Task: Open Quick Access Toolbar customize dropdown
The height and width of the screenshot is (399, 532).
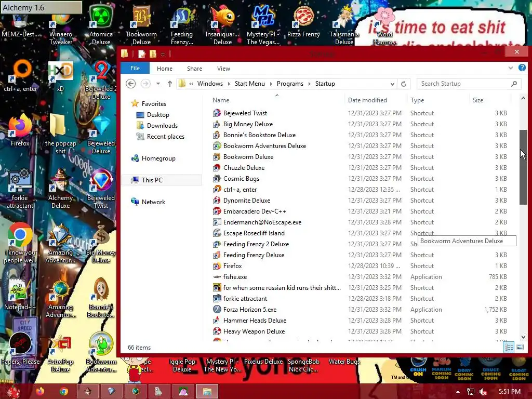Action: (163, 54)
